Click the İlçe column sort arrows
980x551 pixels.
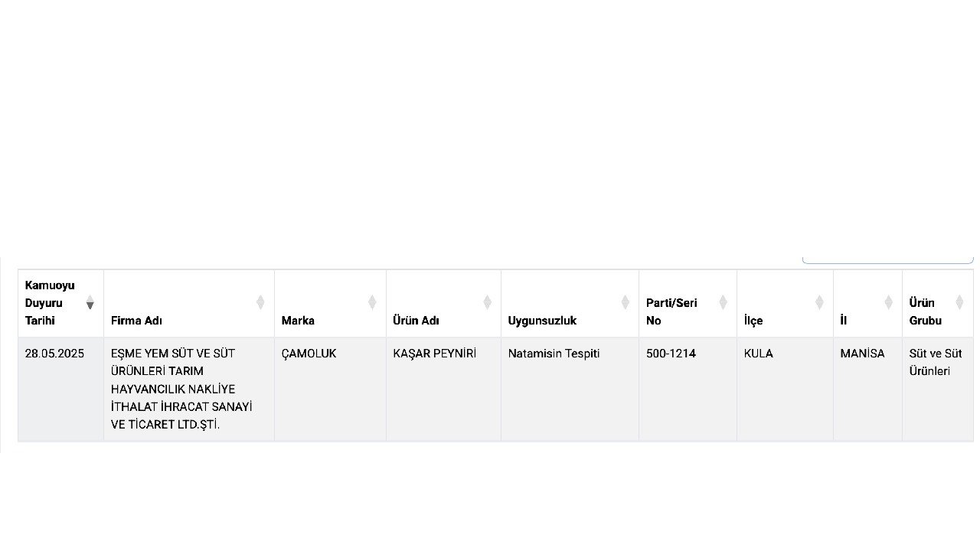click(x=819, y=302)
